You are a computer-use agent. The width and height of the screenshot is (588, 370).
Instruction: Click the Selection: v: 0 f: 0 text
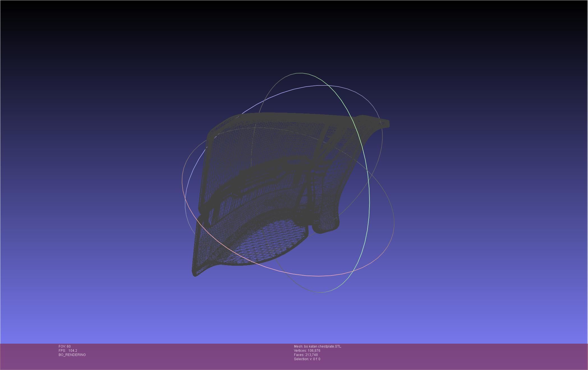click(x=307, y=359)
